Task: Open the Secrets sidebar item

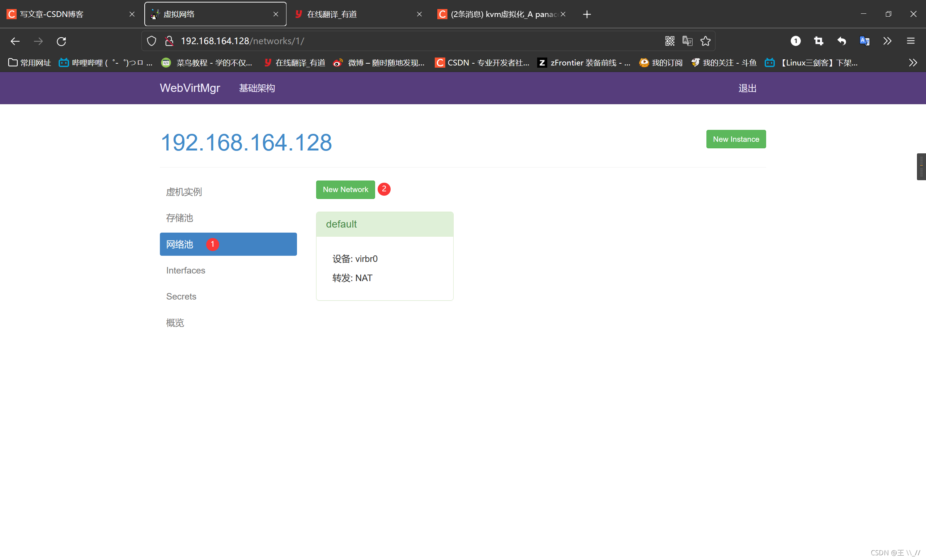Action: (x=229, y=297)
